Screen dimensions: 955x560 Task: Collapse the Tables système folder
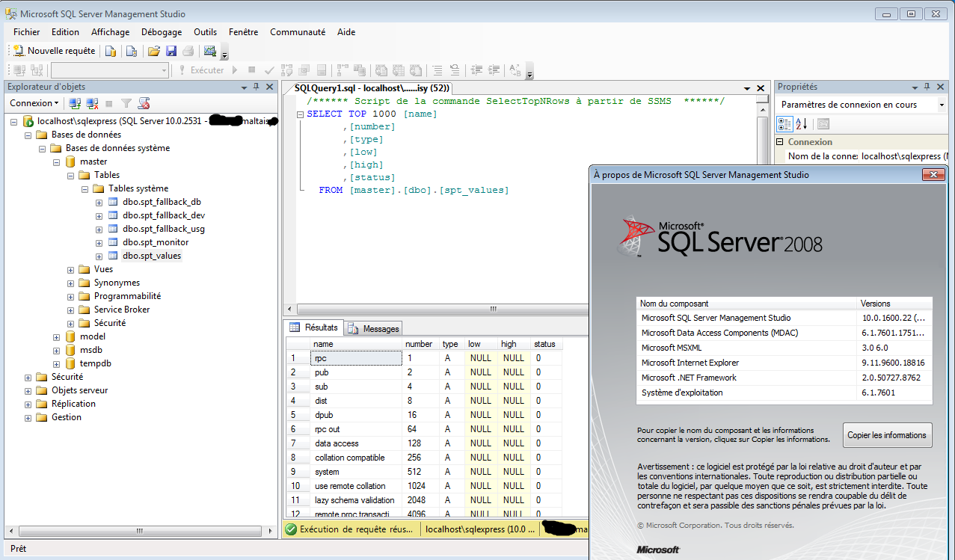[x=85, y=188]
